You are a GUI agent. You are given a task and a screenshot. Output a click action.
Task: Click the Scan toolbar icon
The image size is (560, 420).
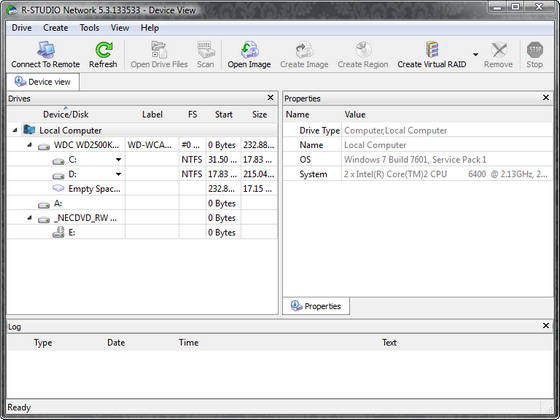pyautogui.click(x=206, y=50)
